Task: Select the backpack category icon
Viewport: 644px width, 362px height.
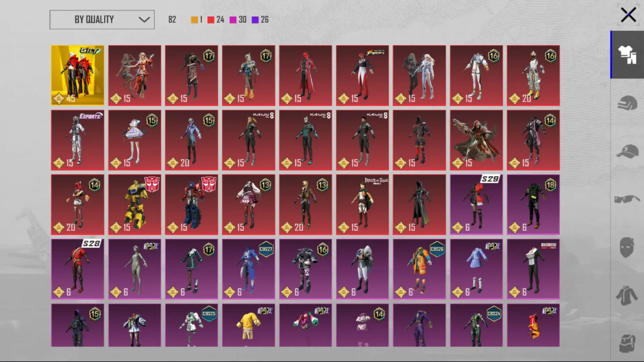Action: [x=627, y=343]
